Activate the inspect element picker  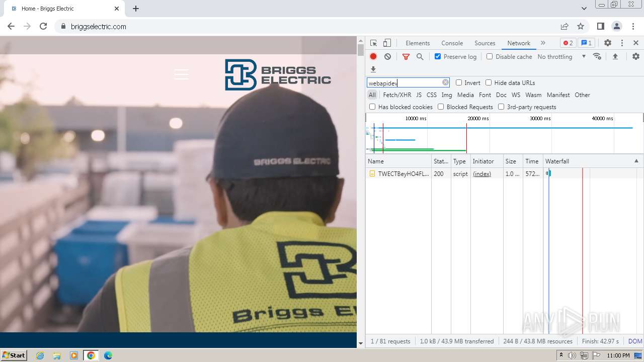pos(373,43)
